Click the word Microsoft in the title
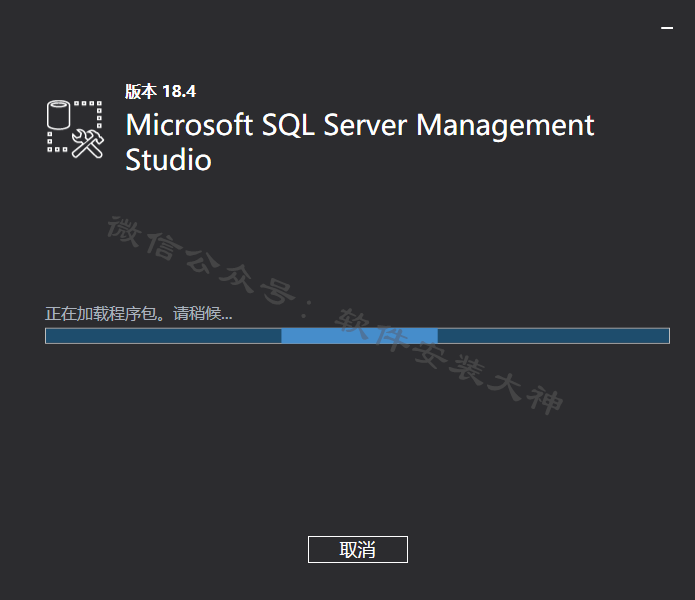 click(x=189, y=125)
